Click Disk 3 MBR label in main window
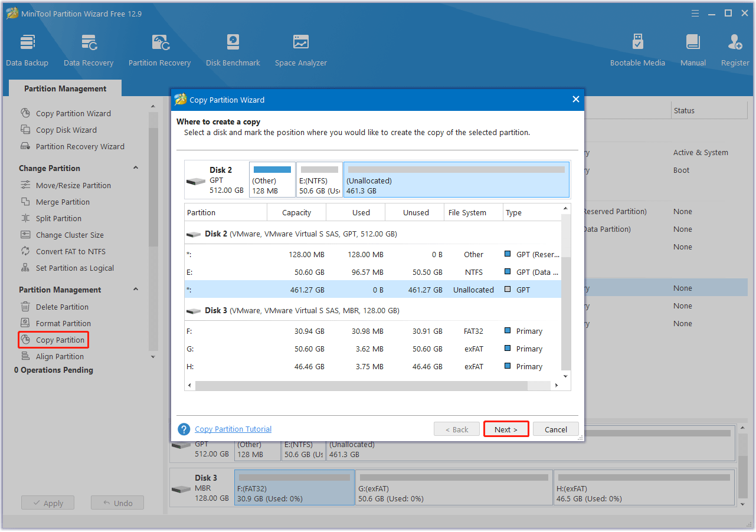This screenshot has height=532, width=756. coord(202,488)
